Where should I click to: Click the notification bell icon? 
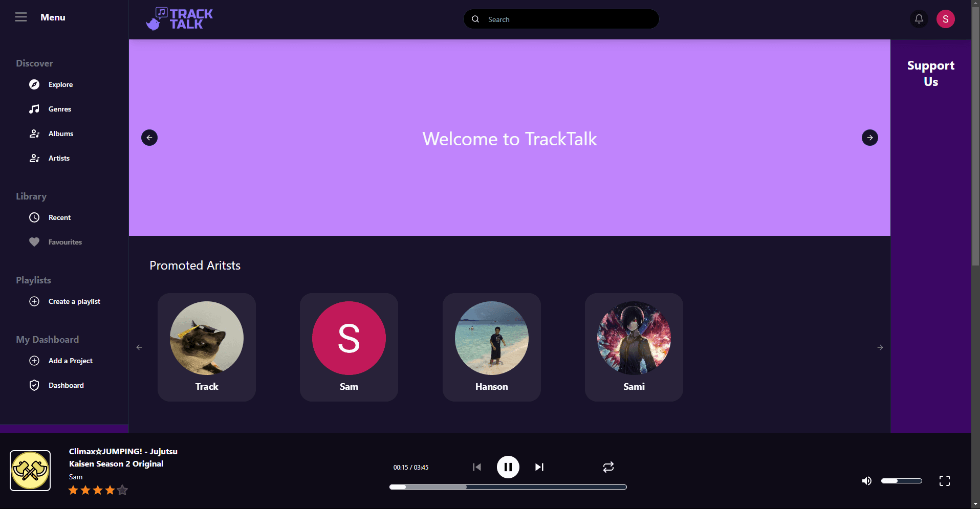[x=919, y=19]
